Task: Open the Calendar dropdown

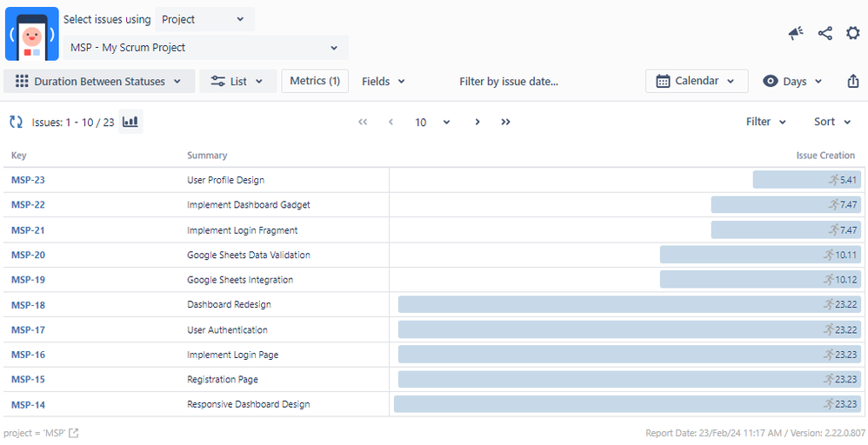Action: click(x=697, y=81)
